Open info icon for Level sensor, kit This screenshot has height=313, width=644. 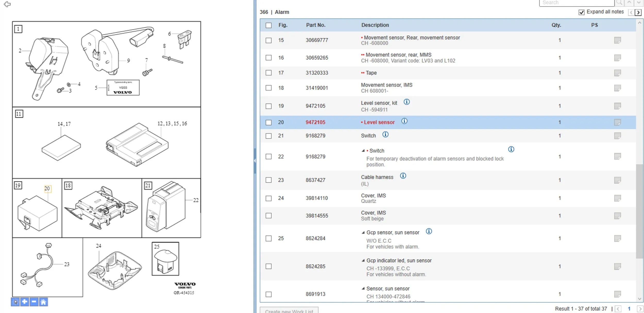406,102
